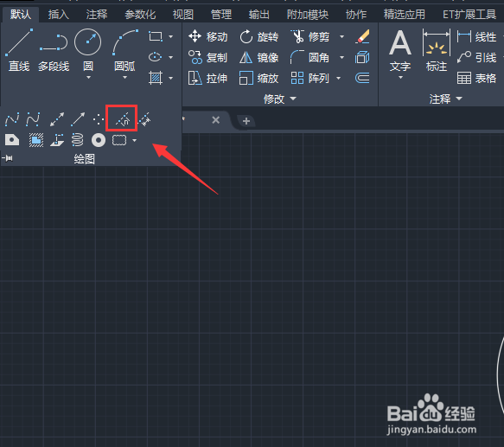Select the 直线 (Line) tool
504x447 pixels.
[x=19, y=50]
